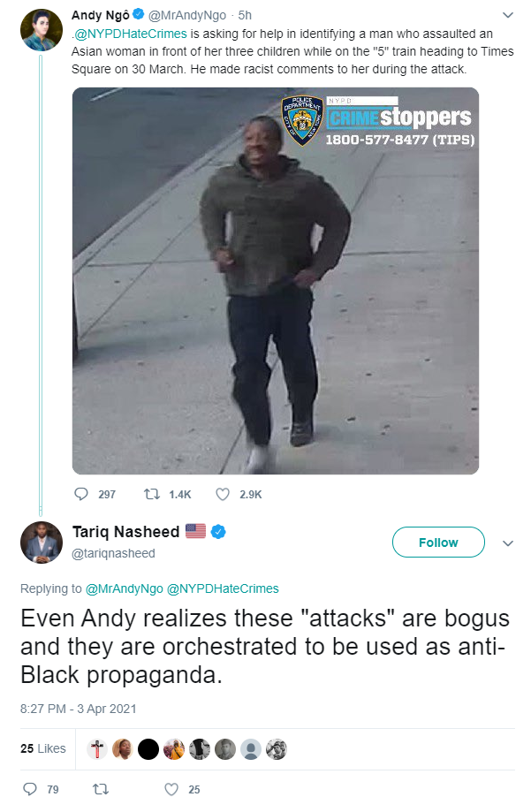Click the reply icon under Andy Ngô's tweet
Screen dimensions: 531x812
81,494
